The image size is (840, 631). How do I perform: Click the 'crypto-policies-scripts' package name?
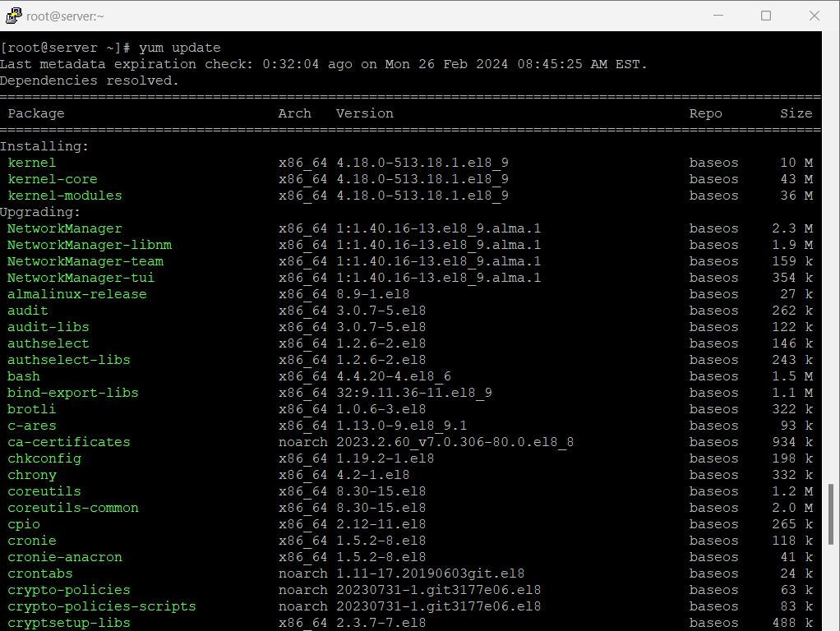(102, 606)
